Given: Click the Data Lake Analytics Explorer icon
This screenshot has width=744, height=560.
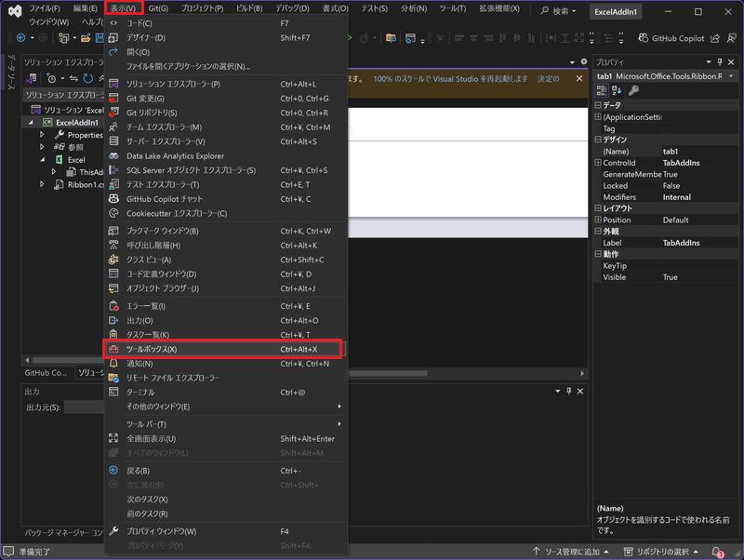Looking at the screenshot, I should tap(113, 156).
